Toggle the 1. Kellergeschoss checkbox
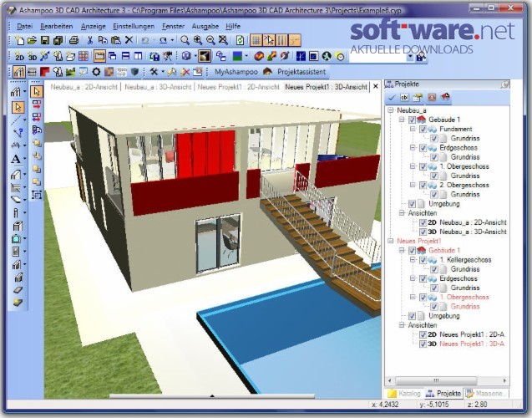This screenshot has width=532, height=418. (423, 260)
